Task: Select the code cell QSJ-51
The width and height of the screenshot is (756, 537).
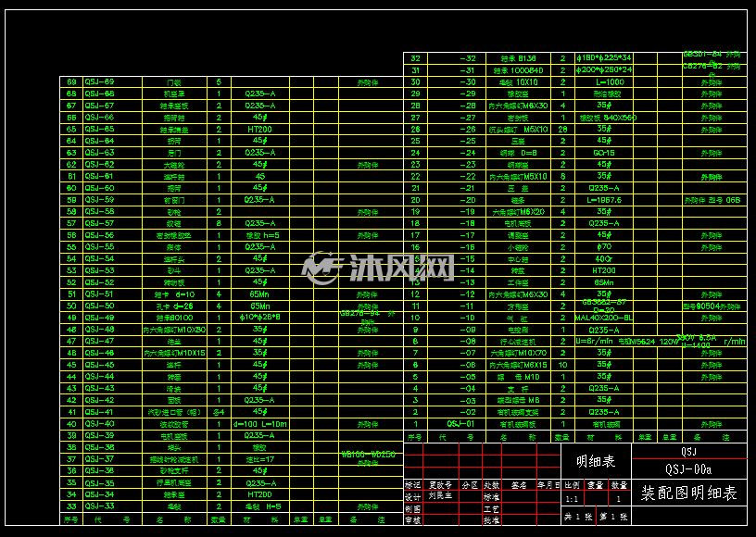Action: tap(100, 293)
